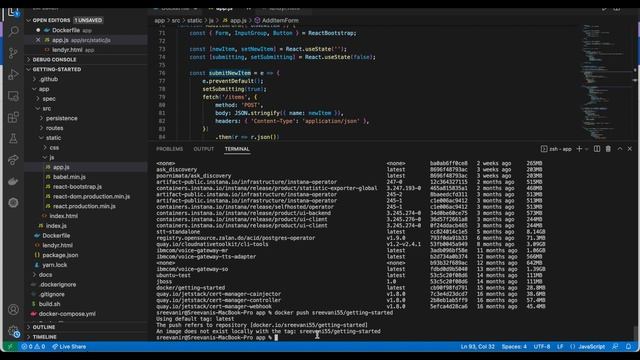
Task: Open the Live Share activity bar icon
Action: pos(13,160)
